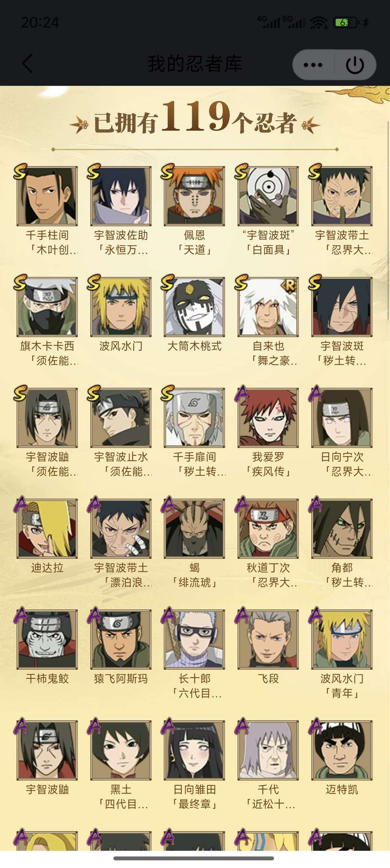Open the 迈特凯 ninja portrait
The image size is (390, 868).
342,751
